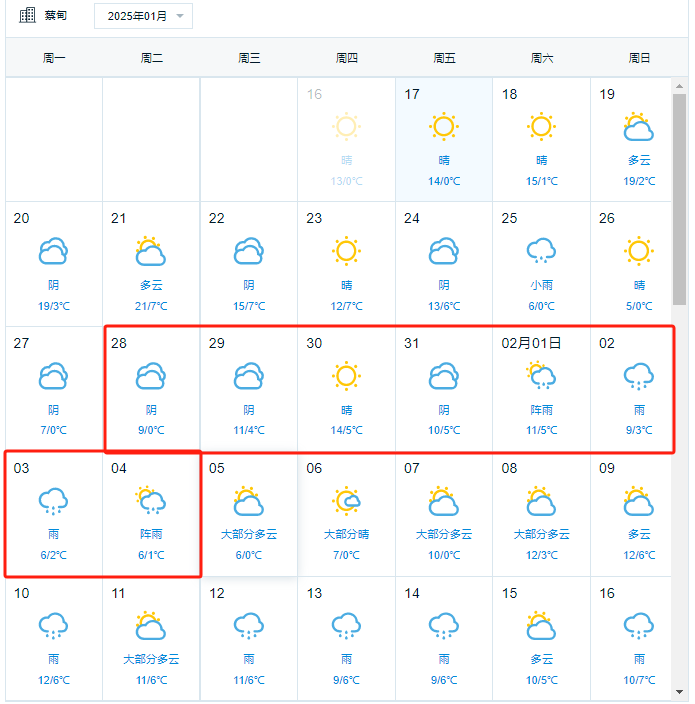Click the mostly sunny icon on day 06

(x=346, y=500)
